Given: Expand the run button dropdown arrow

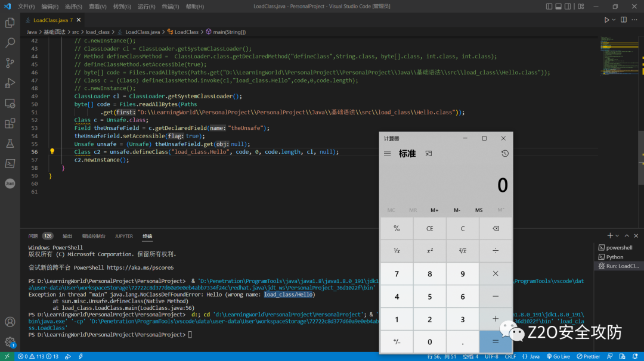Looking at the screenshot, I should tap(614, 20).
